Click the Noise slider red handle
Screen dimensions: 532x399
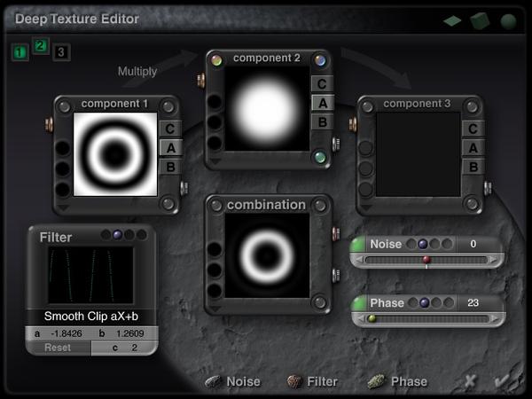point(426,260)
